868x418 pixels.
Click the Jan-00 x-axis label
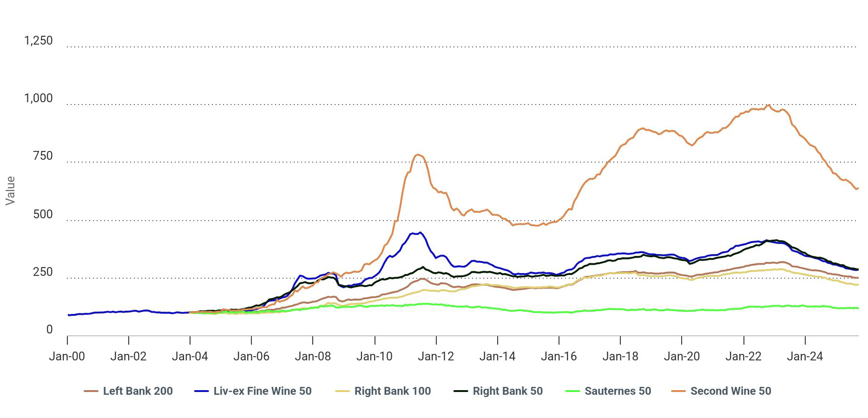pos(67,356)
